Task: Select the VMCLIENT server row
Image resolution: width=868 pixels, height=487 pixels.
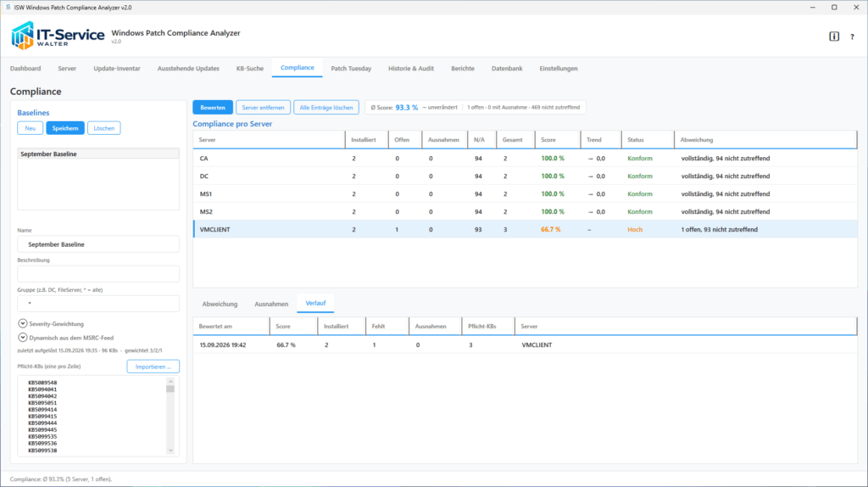Action: pos(525,229)
